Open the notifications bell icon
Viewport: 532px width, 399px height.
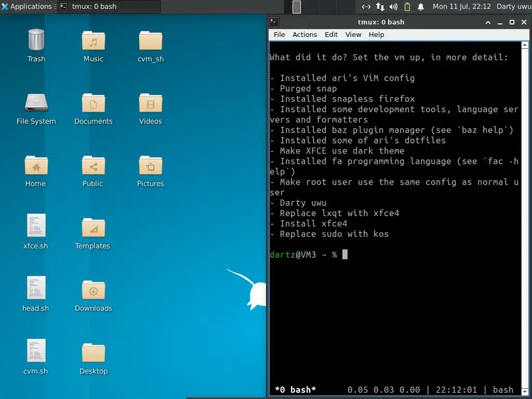pyautogui.click(x=421, y=6)
